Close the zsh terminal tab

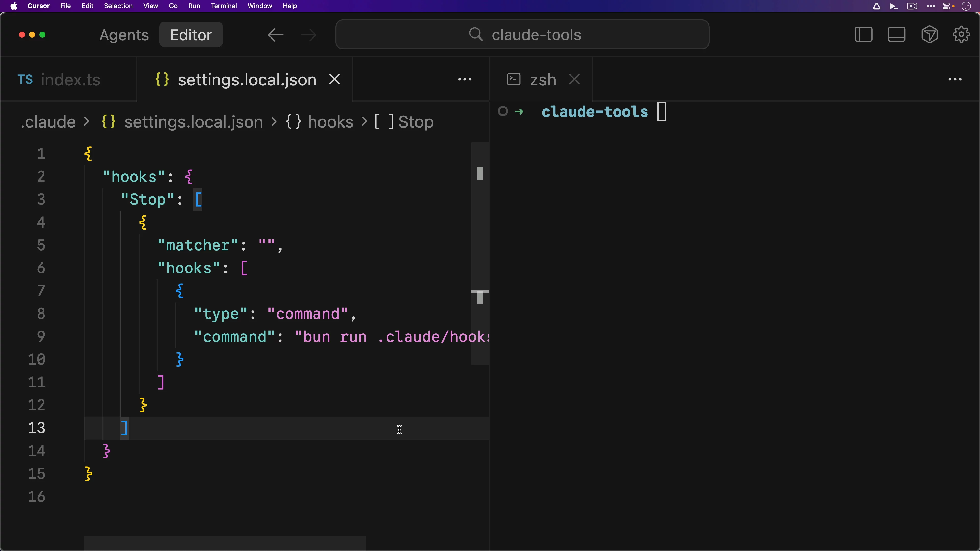574,80
